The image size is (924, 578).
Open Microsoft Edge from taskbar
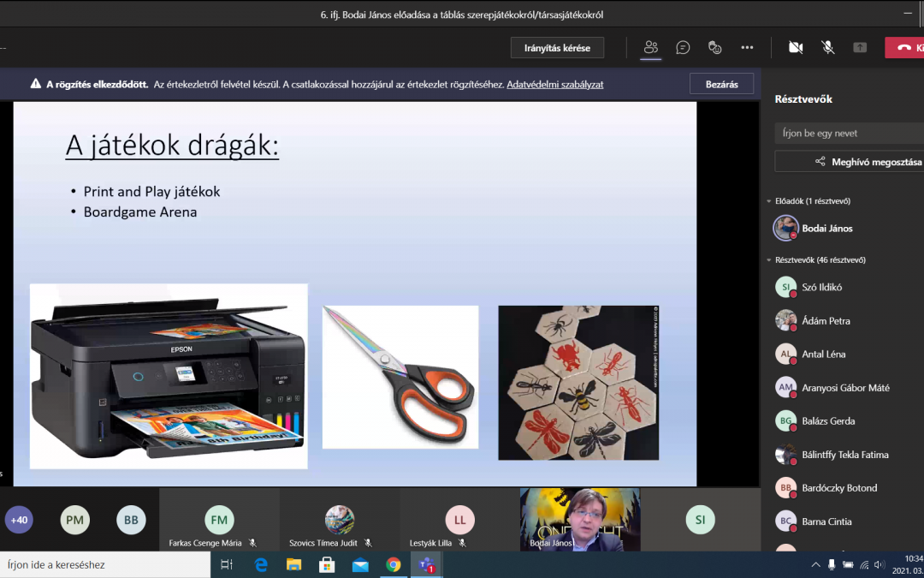pyautogui.click(x=261, y=565)
